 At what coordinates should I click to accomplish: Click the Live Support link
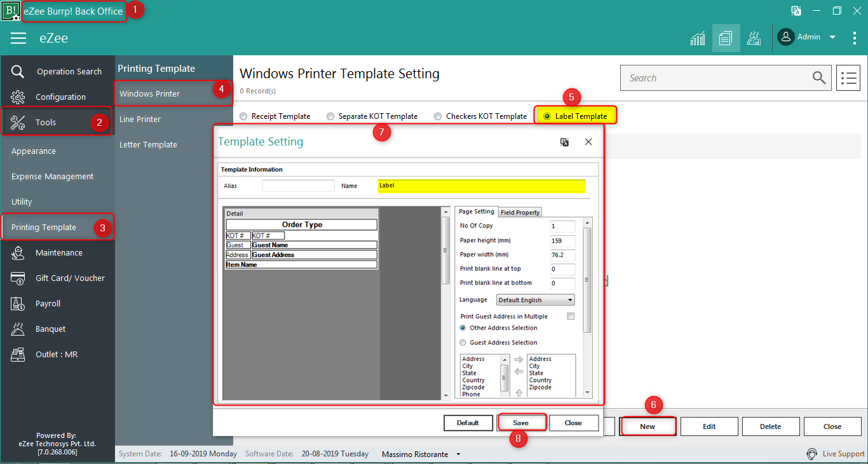click(x=843, y=454)
